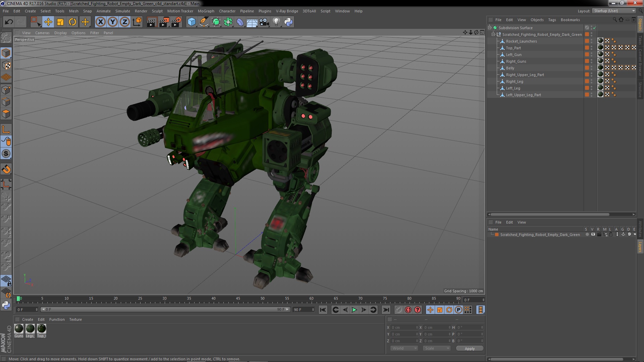Open the Texture menu in Material Manager

pos(75,319)
